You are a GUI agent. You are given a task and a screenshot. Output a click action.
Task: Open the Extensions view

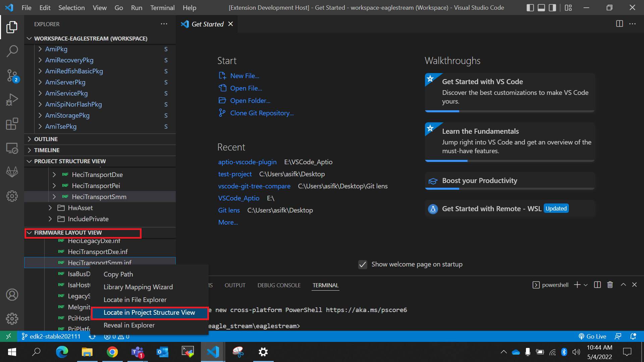coord(12,124)
